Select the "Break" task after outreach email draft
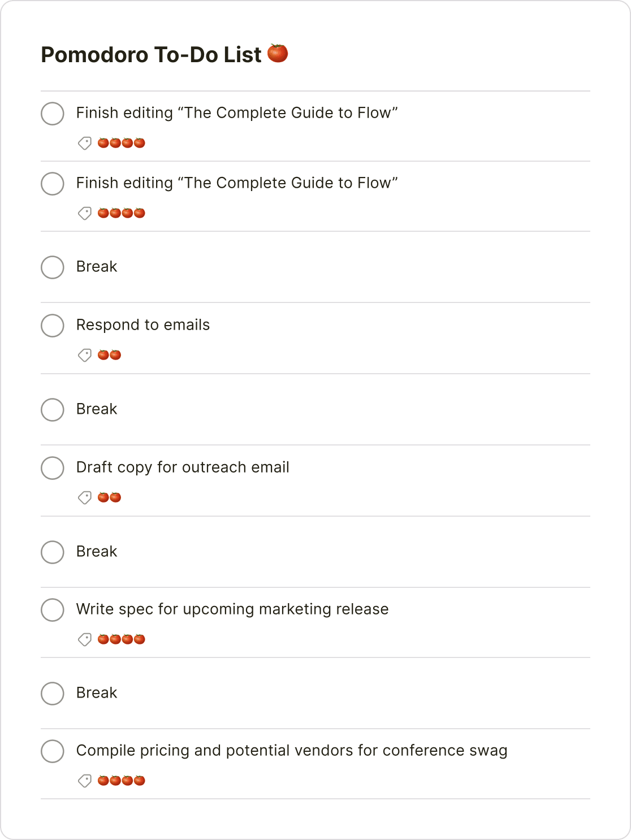631x840 pixels. pos(96,552)
